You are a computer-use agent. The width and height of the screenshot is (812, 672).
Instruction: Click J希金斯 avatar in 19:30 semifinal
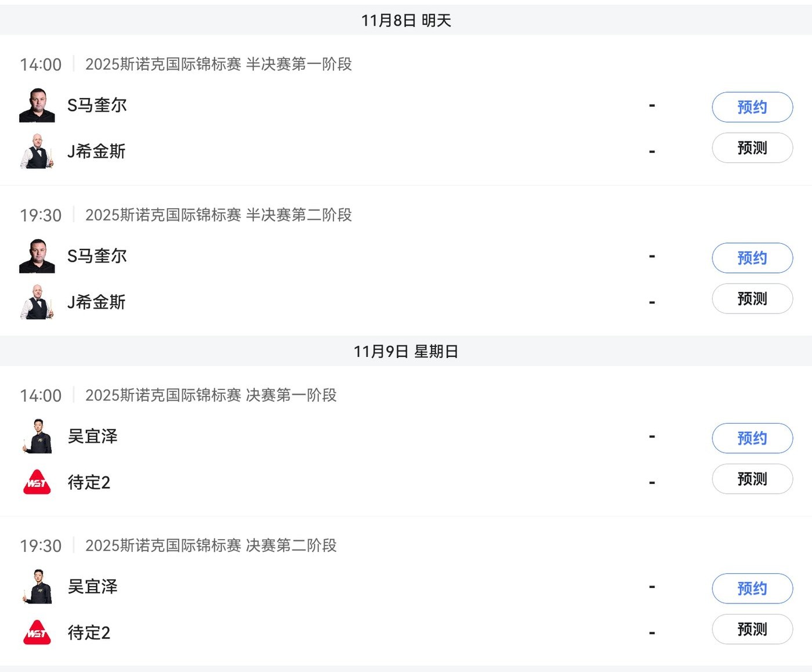click(x=37, y=302)
